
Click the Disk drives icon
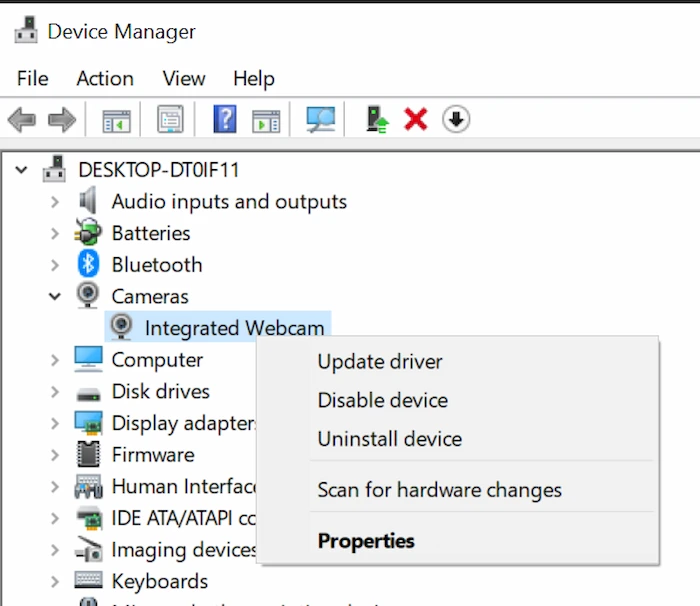(x=88, y=394)
